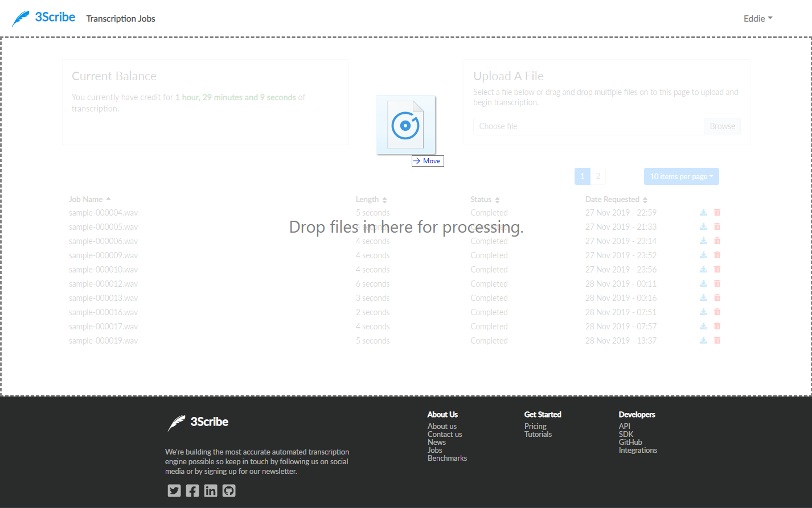Open the Facebook icon in footer
Screen dimensions: 812x508
pyautogui.click(x=192, y=490)
